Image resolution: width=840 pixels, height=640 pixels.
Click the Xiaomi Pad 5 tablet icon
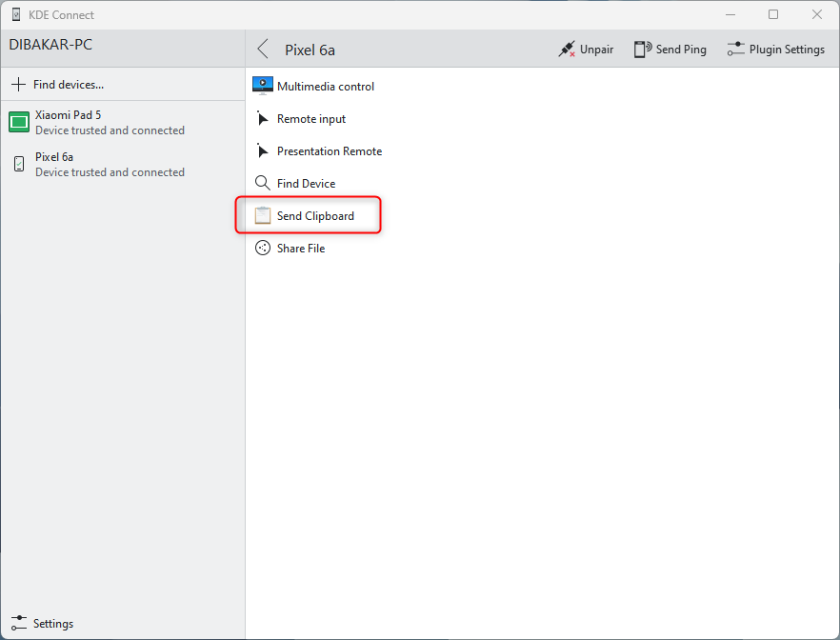[x=19, y=122]
